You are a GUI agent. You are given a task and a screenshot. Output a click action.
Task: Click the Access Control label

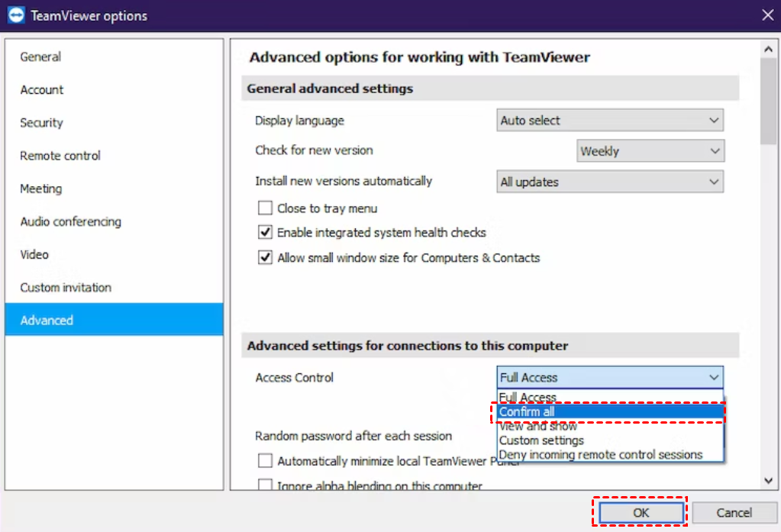tap(295, 378)
